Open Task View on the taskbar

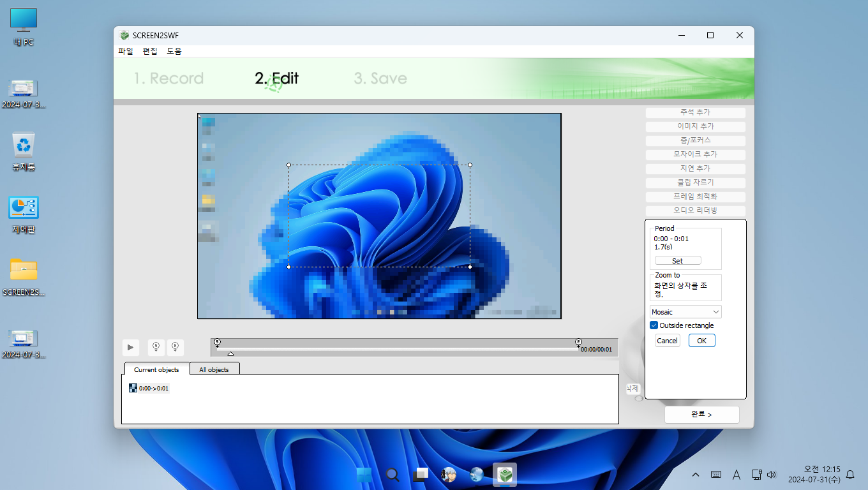click(x=421, y=475)
